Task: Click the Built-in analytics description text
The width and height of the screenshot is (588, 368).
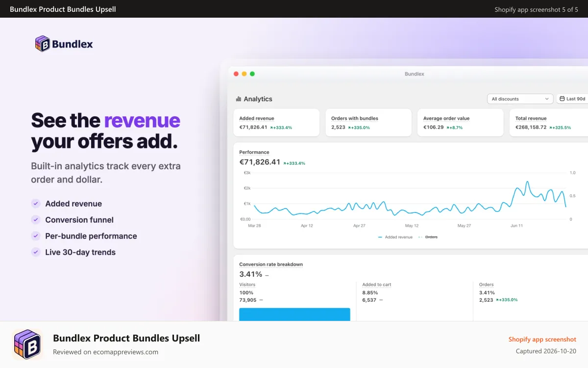Action: [x=106, y=173]
